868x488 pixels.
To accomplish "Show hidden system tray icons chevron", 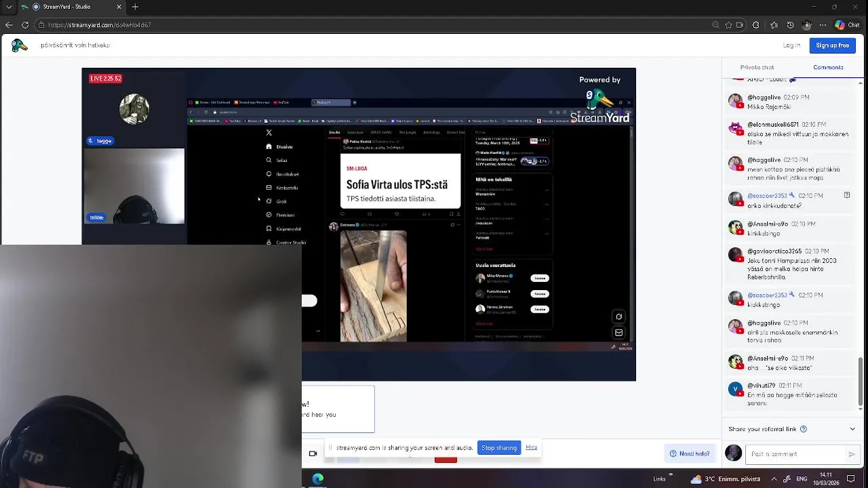I will (774, 479).
